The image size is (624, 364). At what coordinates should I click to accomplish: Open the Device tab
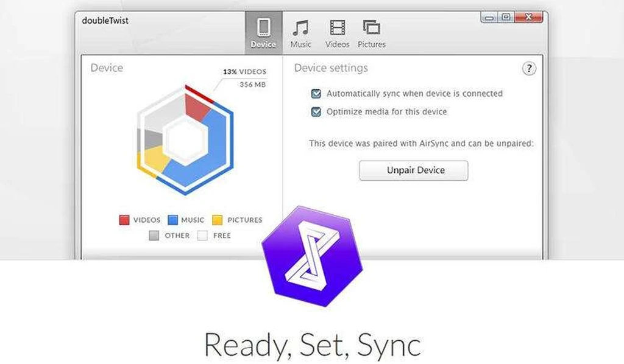tap(263, 33)
